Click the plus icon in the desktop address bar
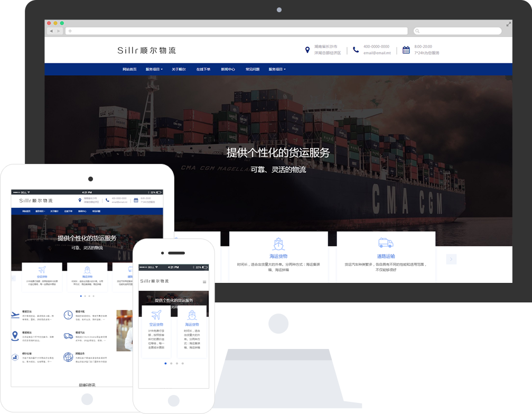The height and width of the screenshot is (414, 532). [70, 31]
